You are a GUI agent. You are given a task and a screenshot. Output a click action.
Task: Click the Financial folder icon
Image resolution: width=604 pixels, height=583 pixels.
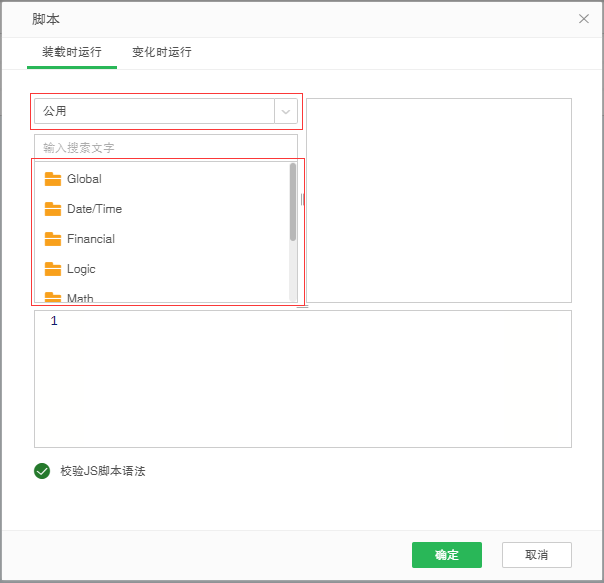53,239
